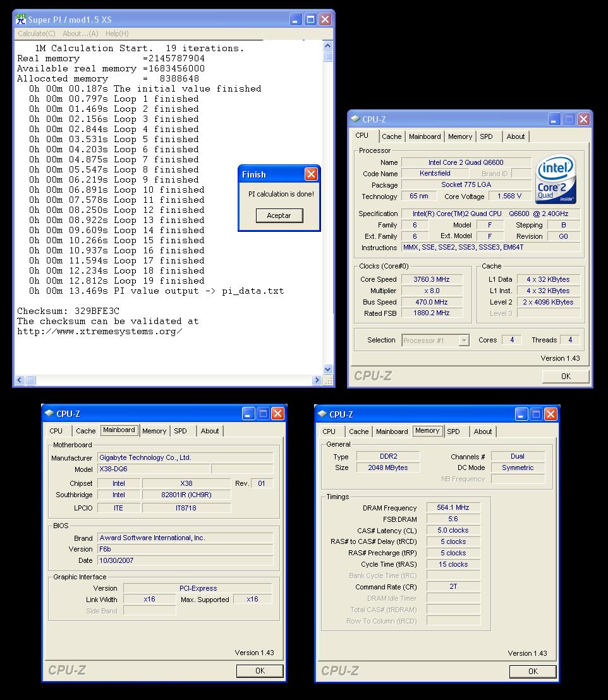
Task: Click the Core Voltage value 1.568 V
Action: [x=509, y=196]
